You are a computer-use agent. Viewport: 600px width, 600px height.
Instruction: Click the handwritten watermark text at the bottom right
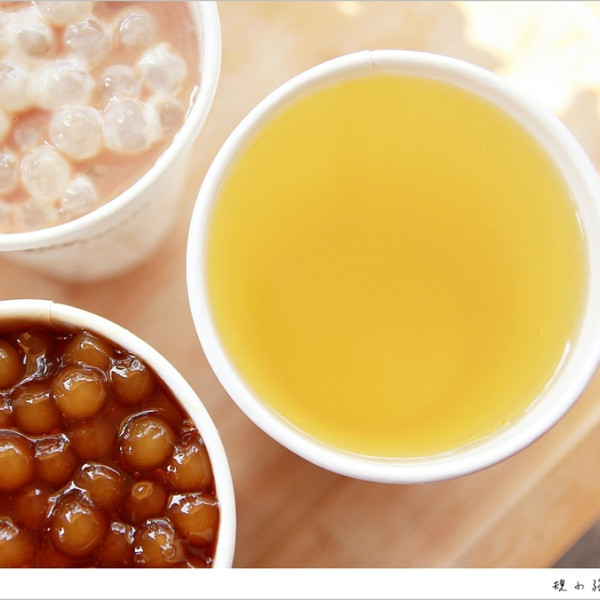pyautogui.click(x=574, y=586)
